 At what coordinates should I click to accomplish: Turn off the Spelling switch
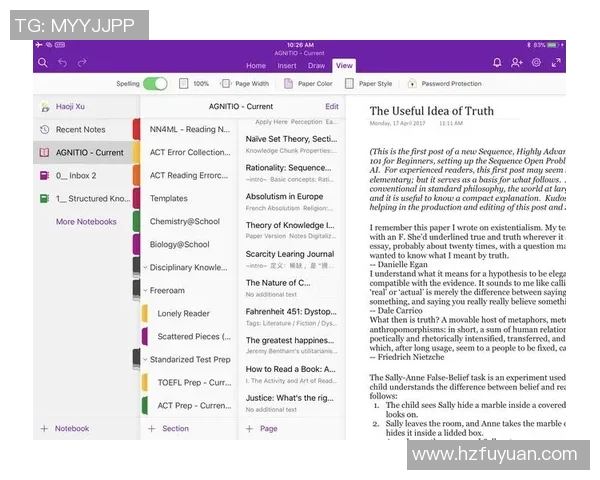pos(155,84)
